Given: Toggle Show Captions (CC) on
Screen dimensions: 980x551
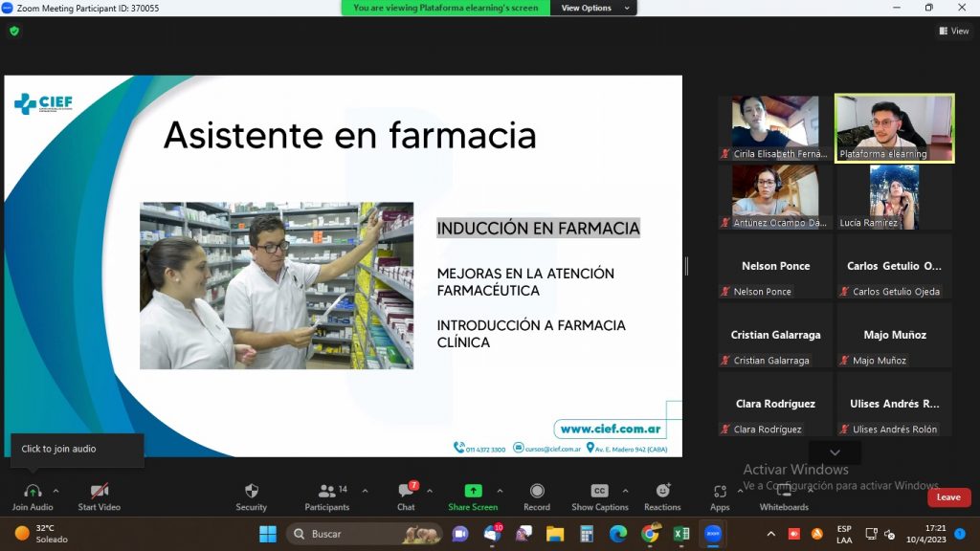Looking at the screenshot, I should 599,496.
